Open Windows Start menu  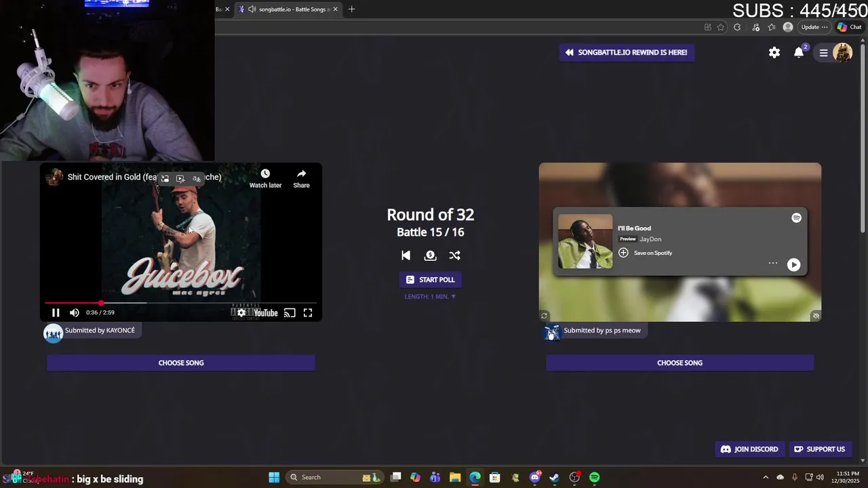(x=274, y=477)
